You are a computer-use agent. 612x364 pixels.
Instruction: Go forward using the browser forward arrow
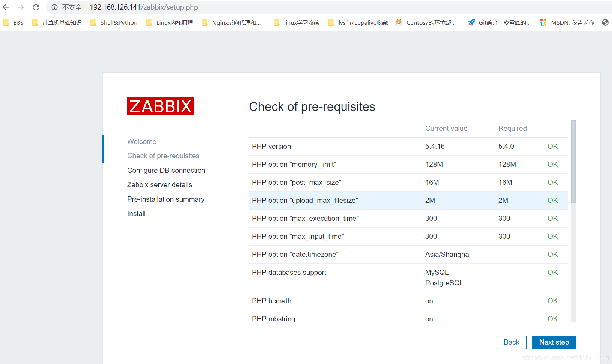[21, 7]
